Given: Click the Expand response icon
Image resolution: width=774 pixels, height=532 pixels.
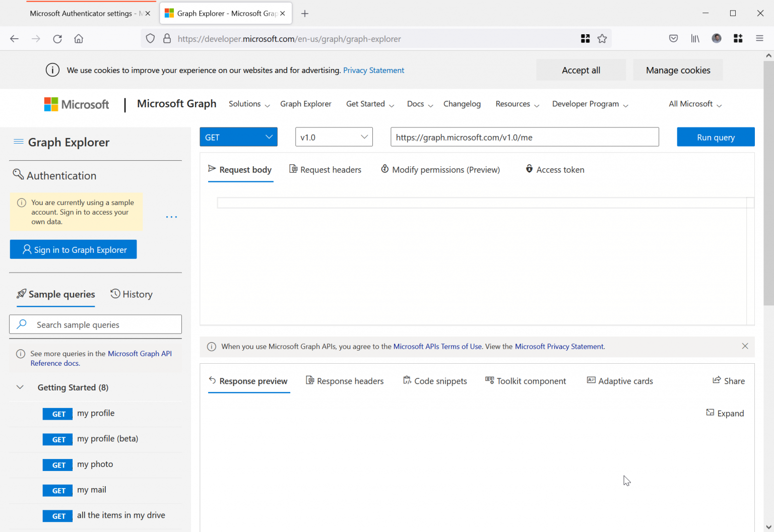Looking at the screenshot, I should 710,413.
